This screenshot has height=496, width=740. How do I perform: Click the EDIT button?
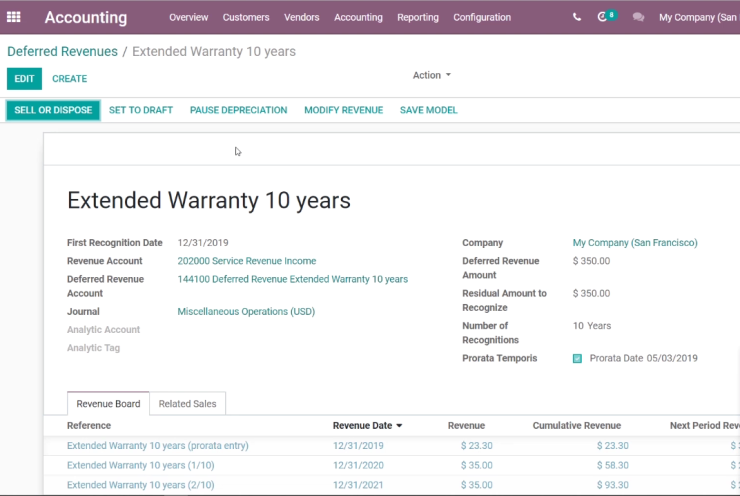click(x=24, y=78)
